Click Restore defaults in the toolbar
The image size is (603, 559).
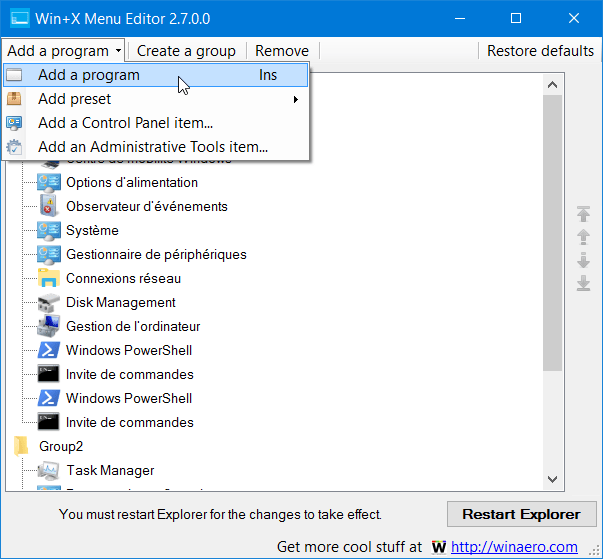point(540,51)
